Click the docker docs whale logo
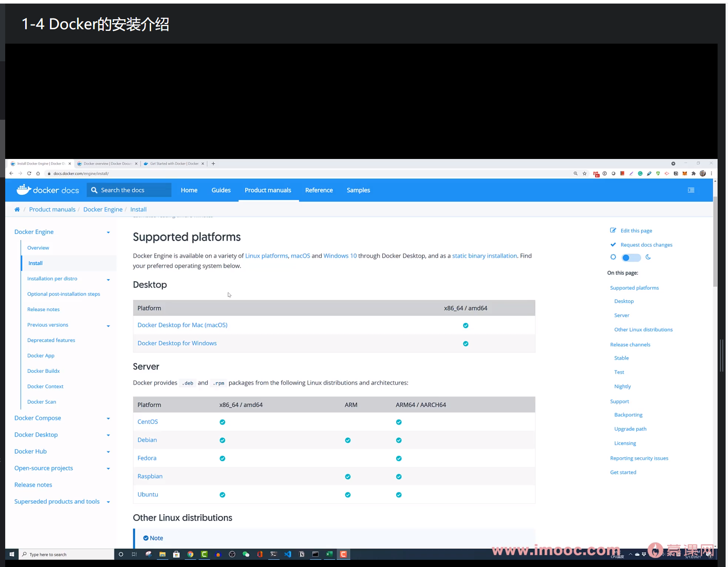Screen dimensions: 728x567 pyautogui.click(x=48, y=190)
